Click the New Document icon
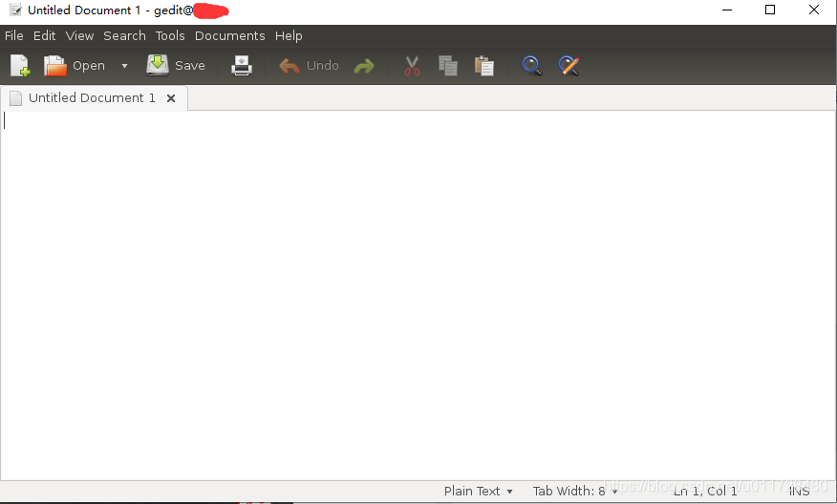The width and height of the screenshot is (837, 504). point(19,66)
